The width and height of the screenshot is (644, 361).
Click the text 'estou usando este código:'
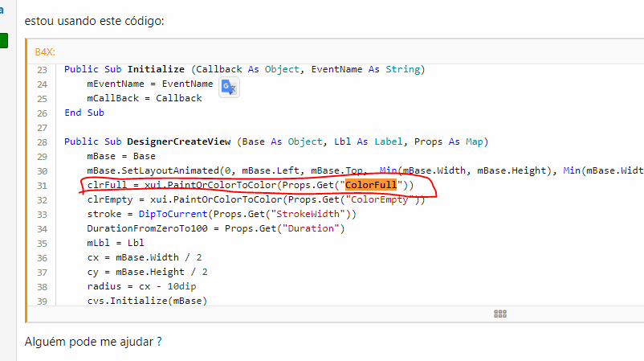click(x=92, y=20)
